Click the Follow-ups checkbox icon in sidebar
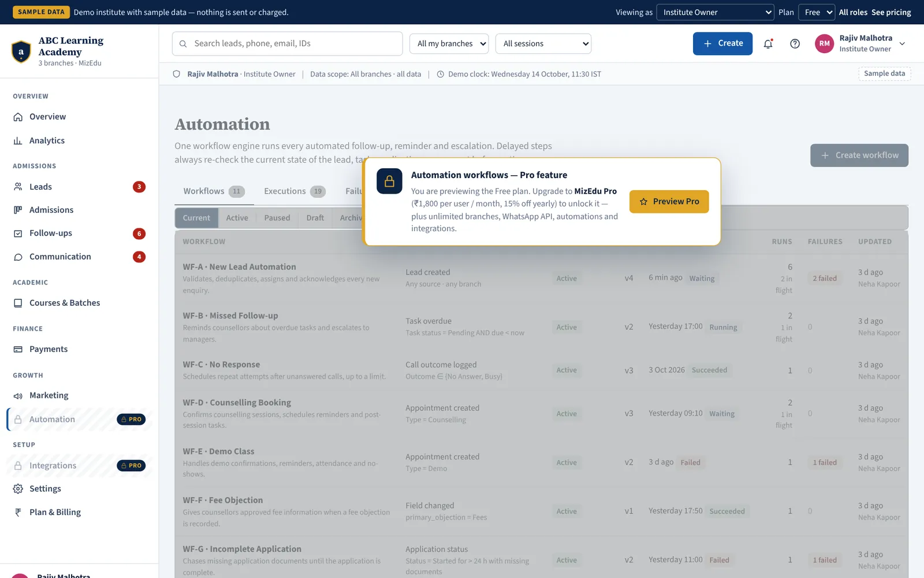 pyautogui.click(x=18, y=234)
